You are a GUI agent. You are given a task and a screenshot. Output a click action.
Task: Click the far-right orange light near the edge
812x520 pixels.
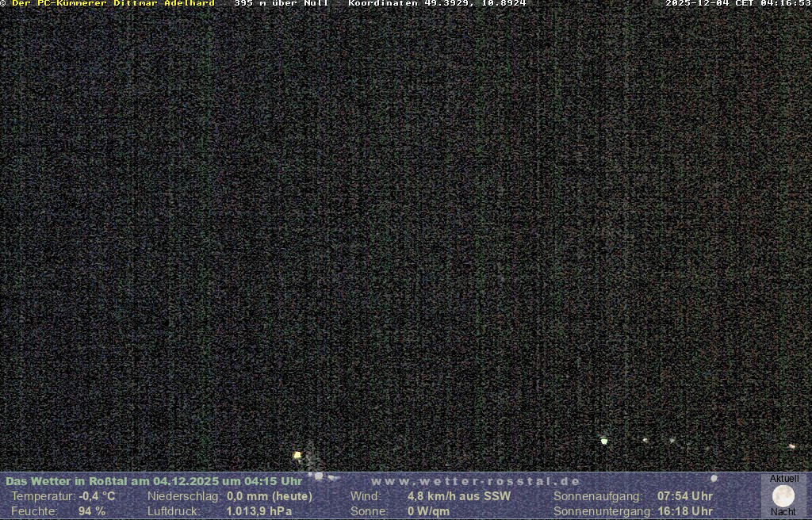pos(791,446)
